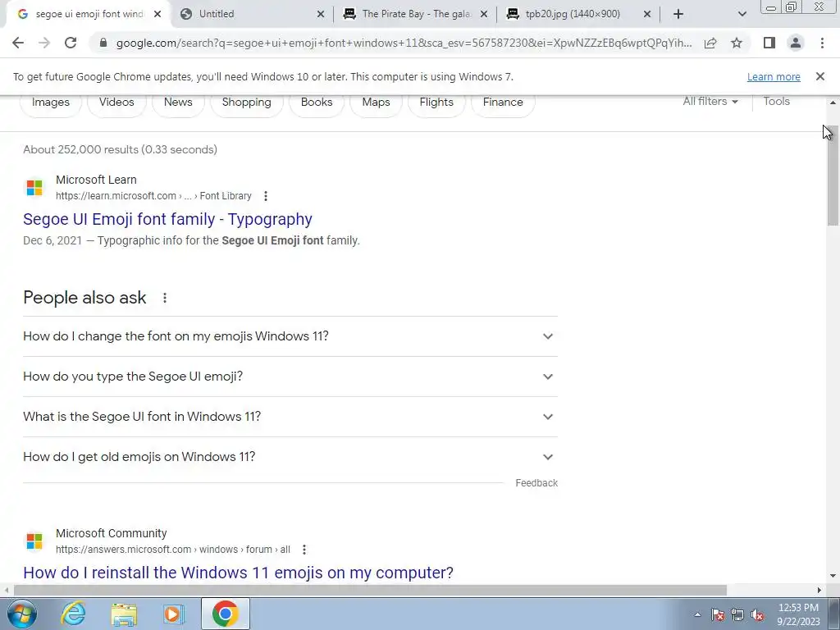Image resolution: width=840 pixels, height=630 pixels.
Task: Click the Learn more link in the infobar
Action: pyautogui.click(x=774, y=76)
